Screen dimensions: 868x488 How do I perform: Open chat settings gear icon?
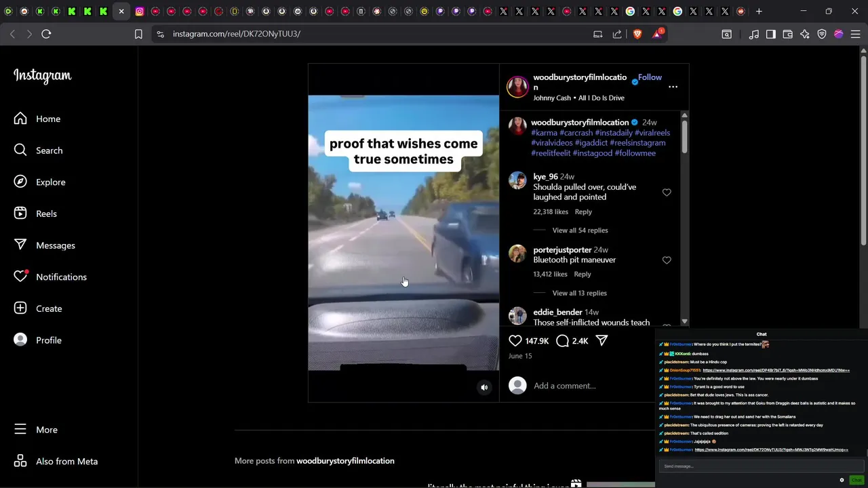tap(842, 480)
